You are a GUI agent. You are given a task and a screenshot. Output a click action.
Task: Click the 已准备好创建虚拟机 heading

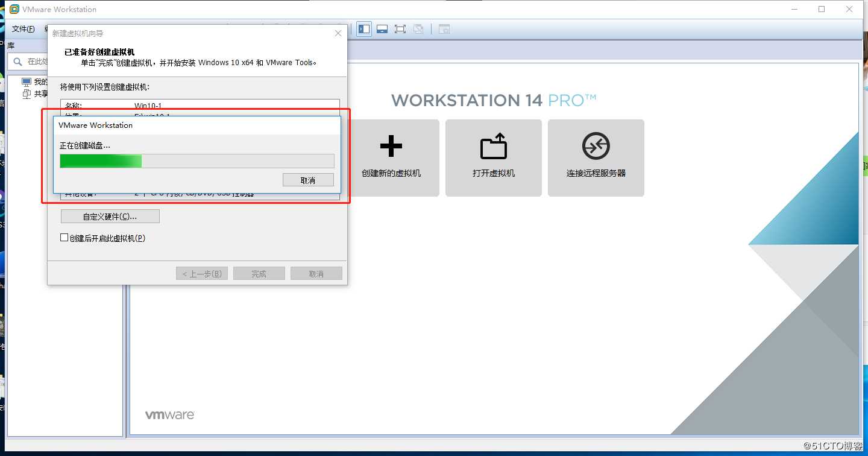point(99,52)
